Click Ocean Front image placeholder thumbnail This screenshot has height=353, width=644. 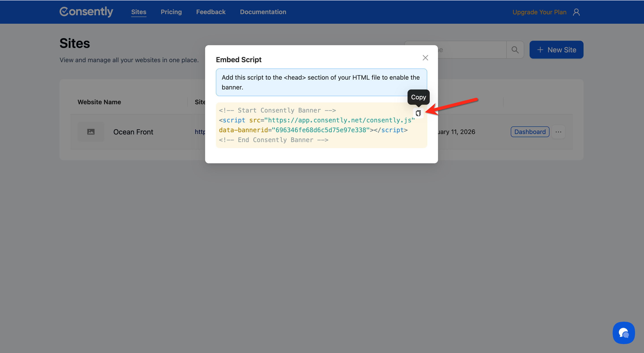pos(91,132)
